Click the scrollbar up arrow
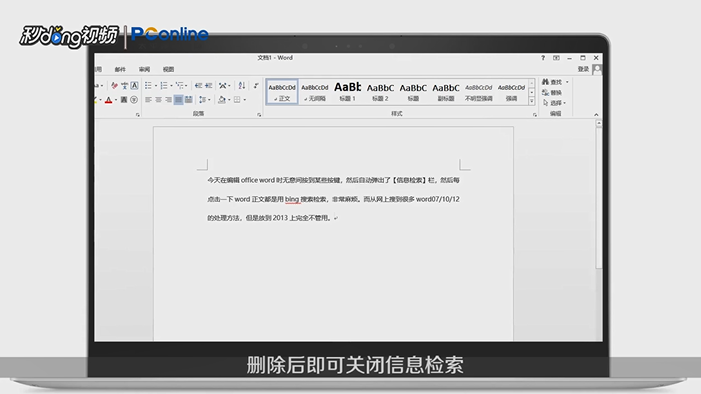The height and width of the screenshot is (394, 701). coord(599,123)
